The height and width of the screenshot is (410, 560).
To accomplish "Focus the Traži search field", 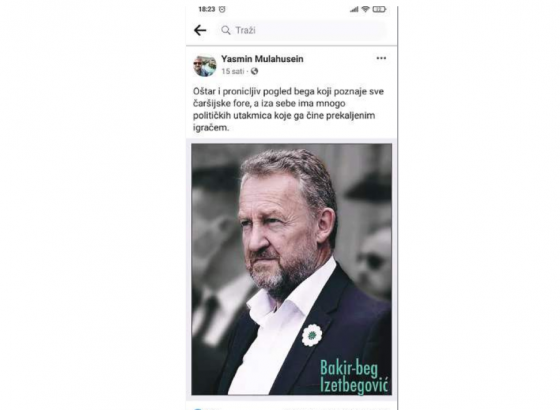I will (x=301, y=30).
